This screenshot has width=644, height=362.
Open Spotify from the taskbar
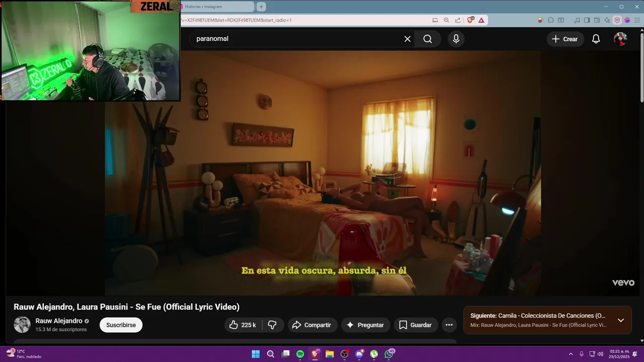[300, 354]
